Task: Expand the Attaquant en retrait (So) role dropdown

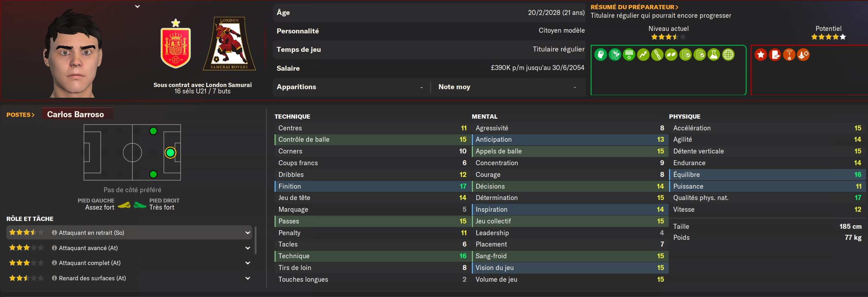Action: [x=248, y=233]
